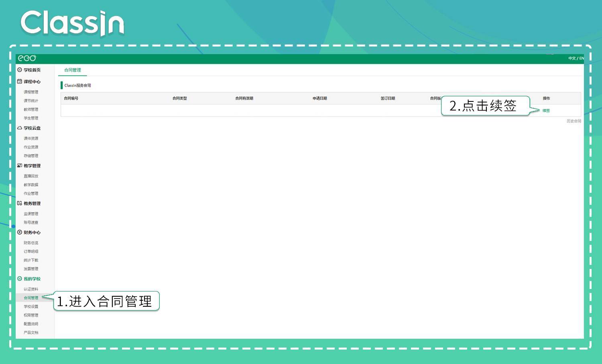Image resolution: width=602 pixels, height=364 pixels.
Task: Click the 操作 column header
Action: [546, 98]
